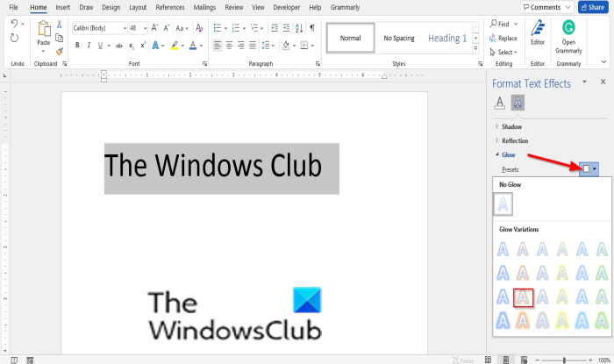The height and width of the screenshot is (364, 614).
Task: Align text left
Action: [218, 46]
